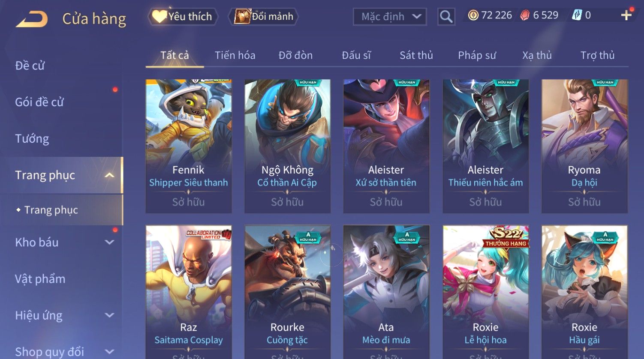
Task: Click the gold coin balance icon
Action: pos(473,15)
